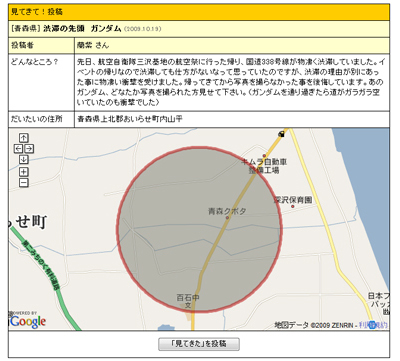Zoom in the map with plus button

pos(23,172)
